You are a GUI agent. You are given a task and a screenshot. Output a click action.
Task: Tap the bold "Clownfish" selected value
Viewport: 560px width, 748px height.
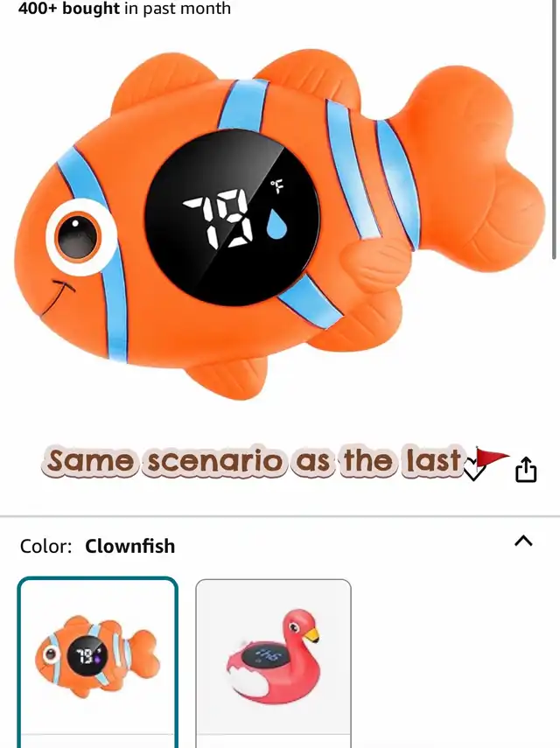click(x=129, y=546)
